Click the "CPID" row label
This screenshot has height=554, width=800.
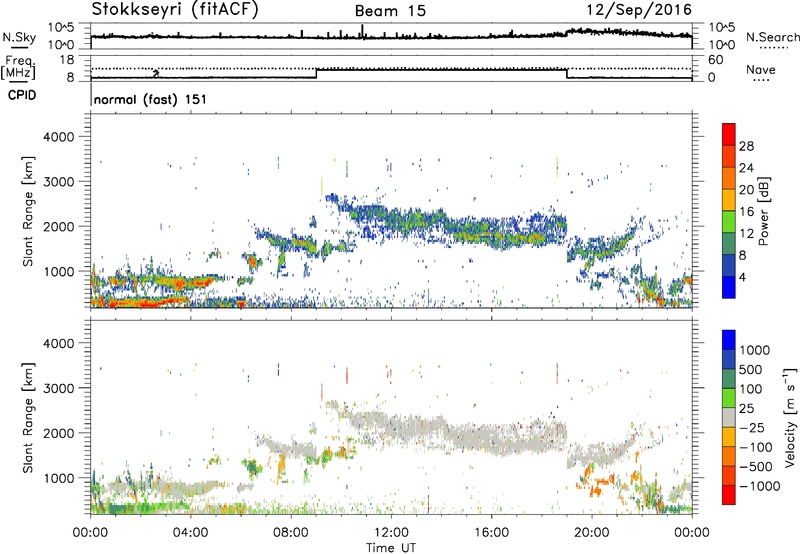tap(22, 95)
